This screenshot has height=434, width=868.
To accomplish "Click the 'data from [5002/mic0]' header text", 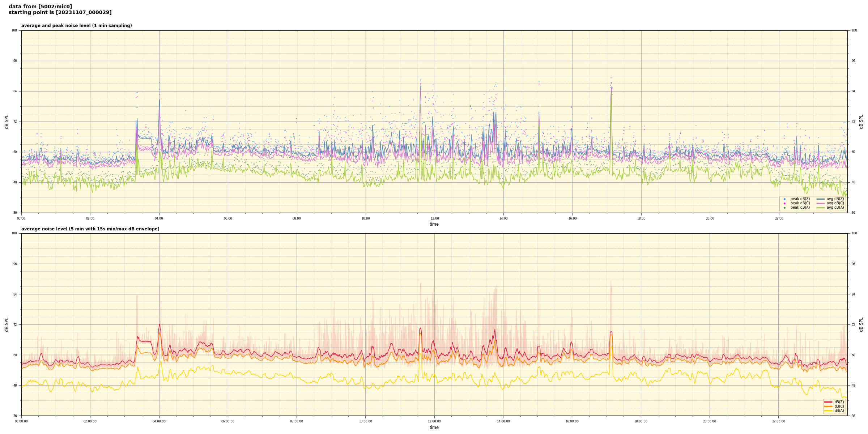I will coord(40,7).
